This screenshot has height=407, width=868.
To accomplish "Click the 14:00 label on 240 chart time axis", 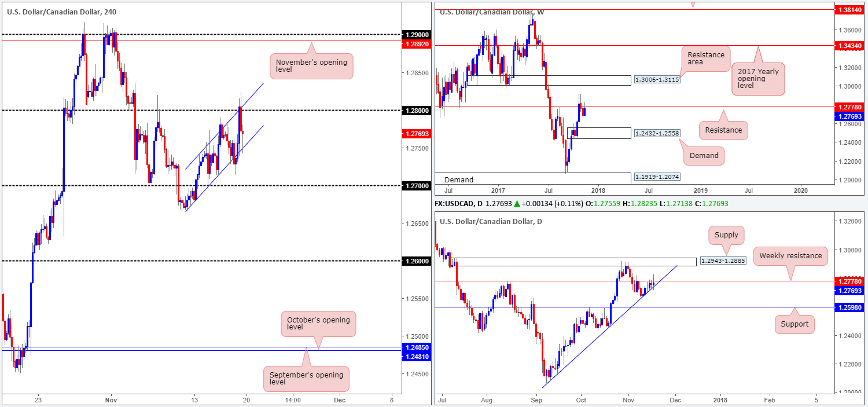I will click(293, 399).
